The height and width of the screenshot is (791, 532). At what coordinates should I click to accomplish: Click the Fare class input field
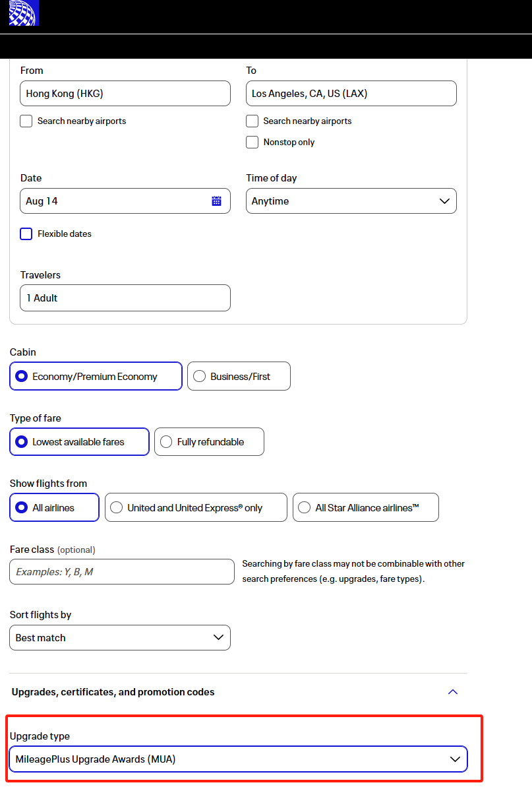122,572
